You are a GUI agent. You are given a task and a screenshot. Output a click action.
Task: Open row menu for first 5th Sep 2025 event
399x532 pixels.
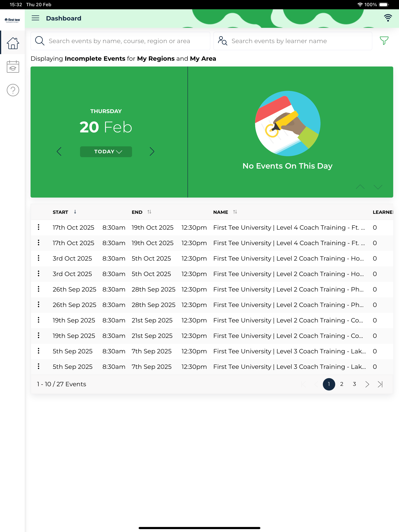(38, 351)
